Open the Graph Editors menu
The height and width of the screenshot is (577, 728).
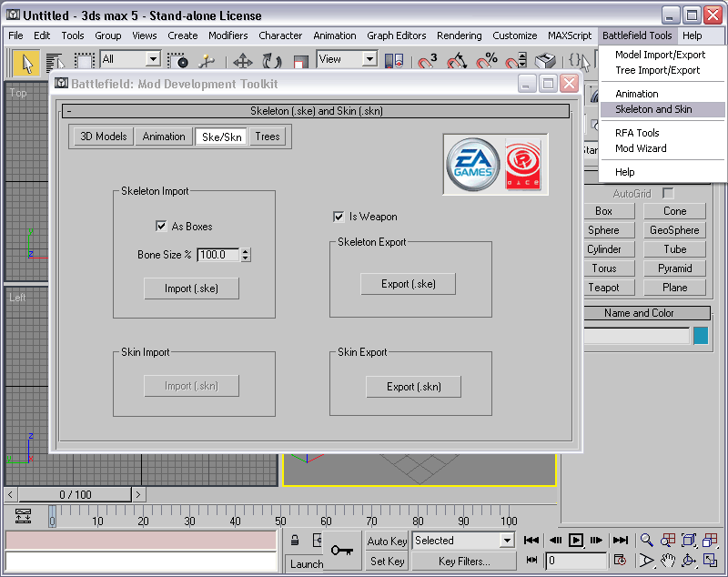point(397,35)
